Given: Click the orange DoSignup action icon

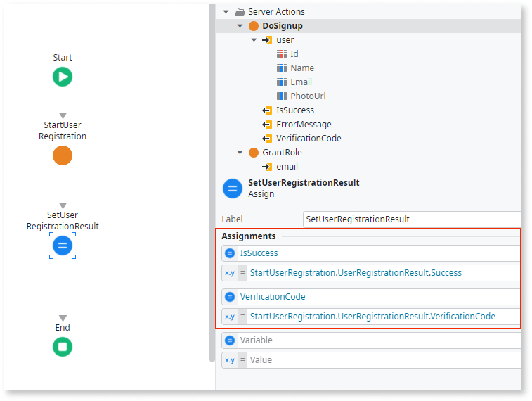Looking at the screenshot, I should point(253,26).
